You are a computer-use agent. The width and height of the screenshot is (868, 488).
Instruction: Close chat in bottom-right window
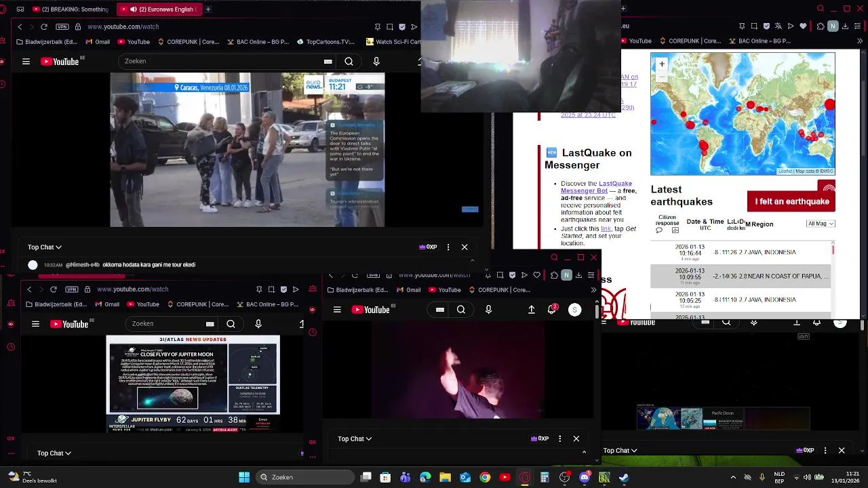point(842,451)
